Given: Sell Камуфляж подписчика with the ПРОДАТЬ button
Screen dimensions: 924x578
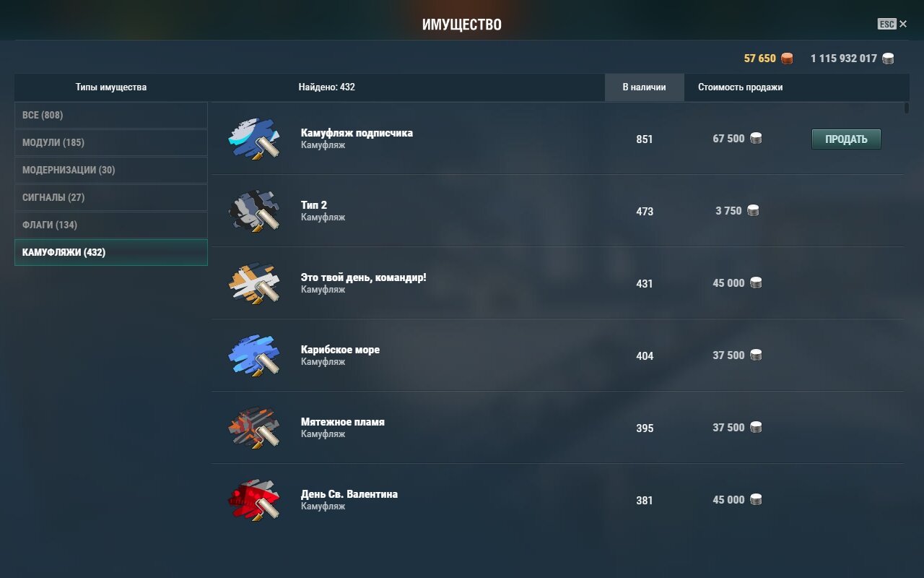Looking at the screenshot, I should [846, 139].
